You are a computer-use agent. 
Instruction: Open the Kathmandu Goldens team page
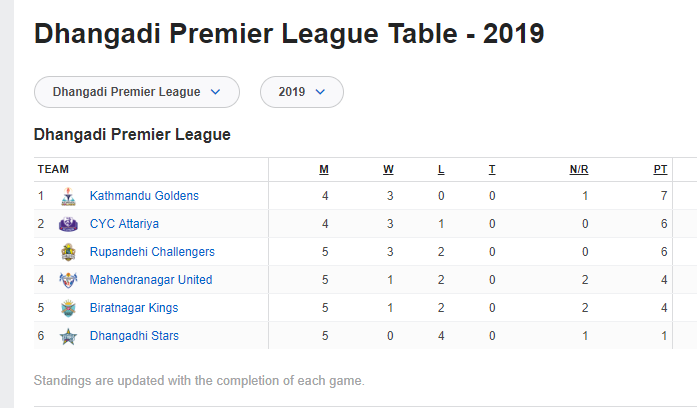point(144,196)
